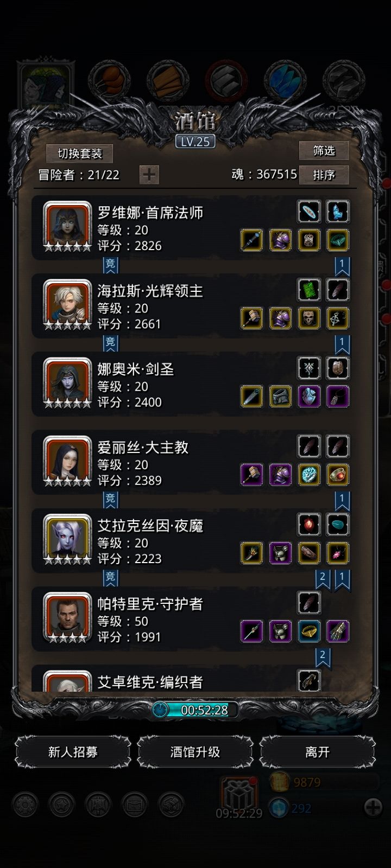Toggle the 竞 flag under 爱丽丝·大主教

[x=110, y=499]
